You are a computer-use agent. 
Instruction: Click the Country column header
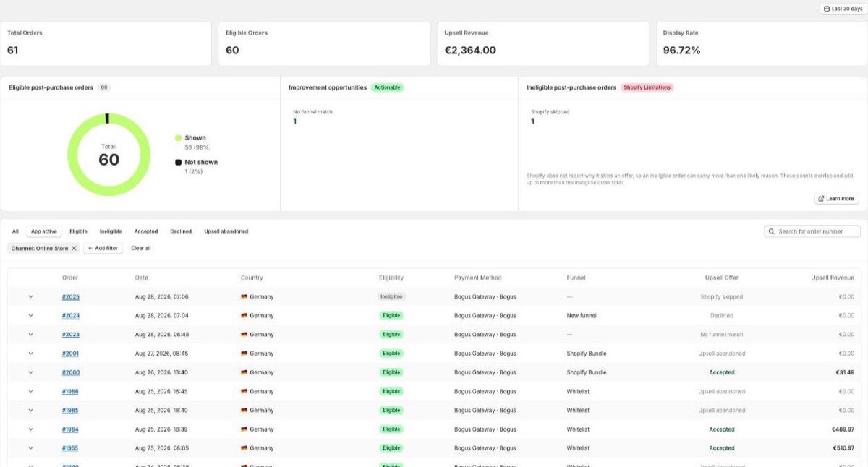point(252,278)
